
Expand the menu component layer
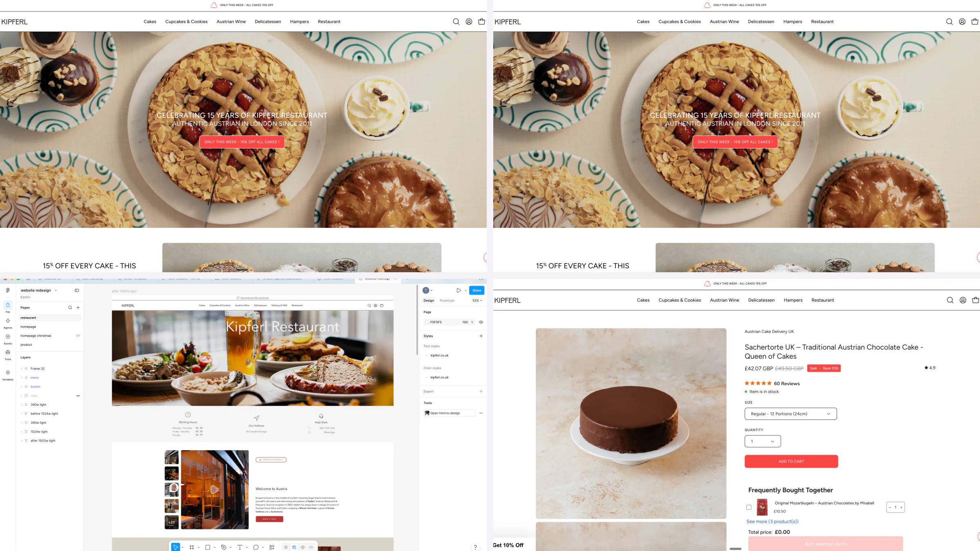[x=22, y=378]
